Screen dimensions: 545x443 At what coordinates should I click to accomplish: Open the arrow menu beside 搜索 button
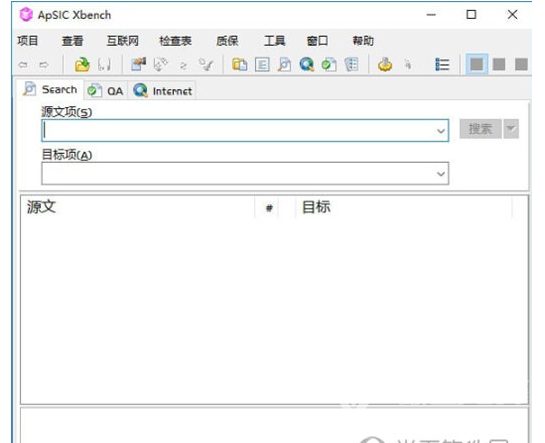coord(511,129)
